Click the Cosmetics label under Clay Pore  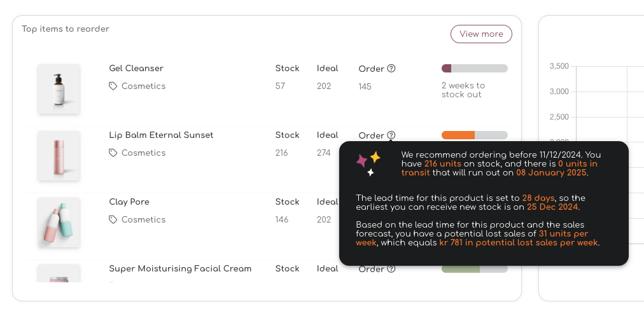[x=143, y=219]
